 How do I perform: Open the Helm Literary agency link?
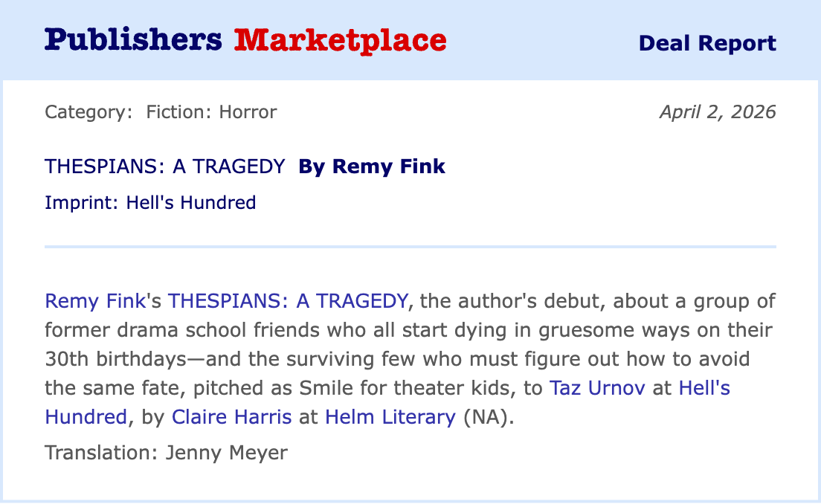[x=390, y=417]
